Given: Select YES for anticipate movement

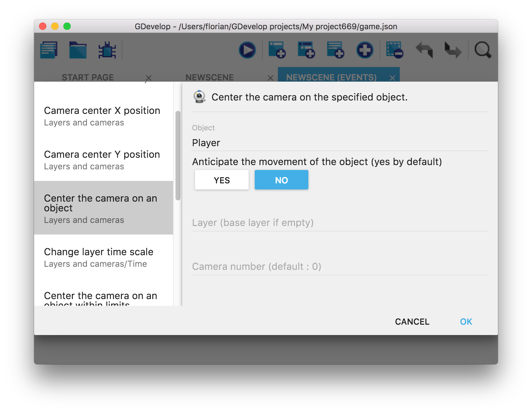Looking at the screenshot, I should point(222,180).
